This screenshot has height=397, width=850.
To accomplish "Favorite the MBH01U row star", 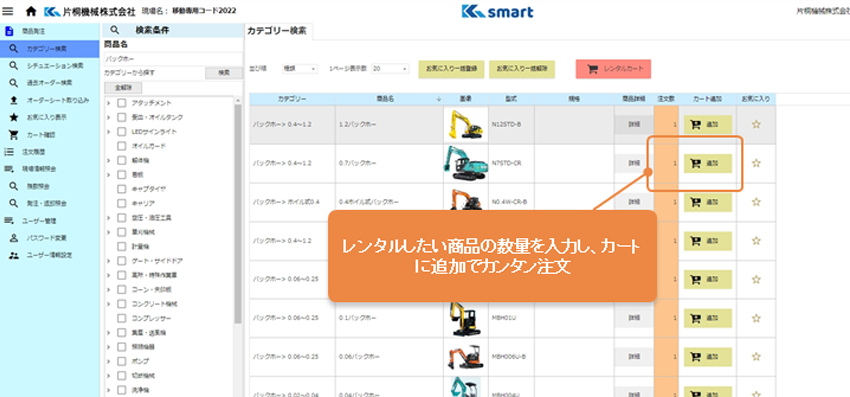I will pyautogui.click(x=756, y=318).
